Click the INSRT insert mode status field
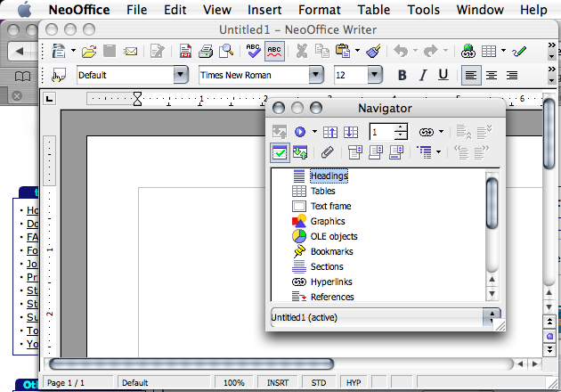 tap(278, 383)
